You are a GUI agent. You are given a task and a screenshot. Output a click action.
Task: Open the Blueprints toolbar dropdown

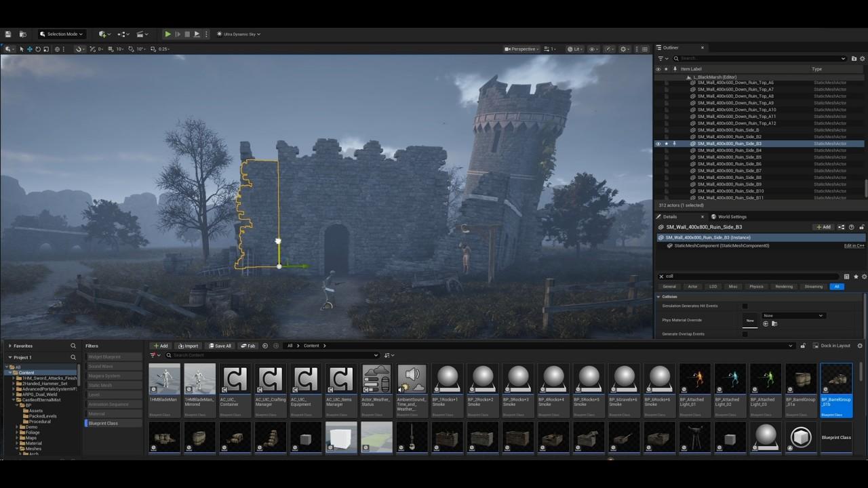click(x=123, y=34)
